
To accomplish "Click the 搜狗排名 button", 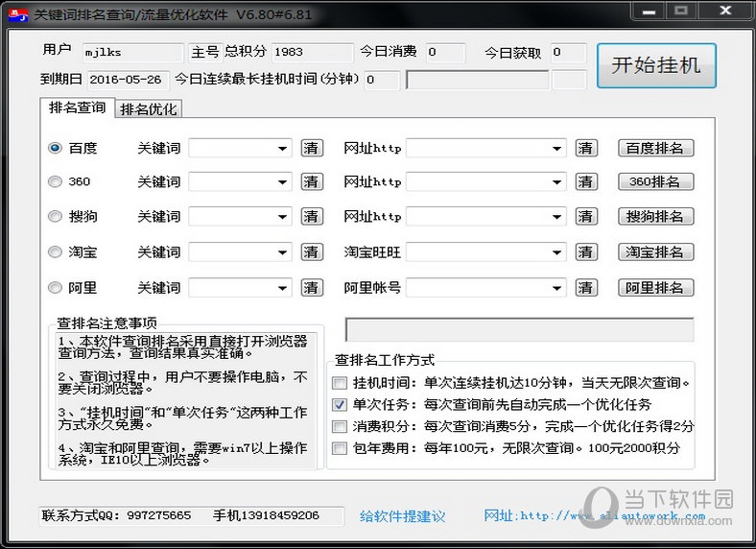I will pyautogui.click(x=655, y=217).
